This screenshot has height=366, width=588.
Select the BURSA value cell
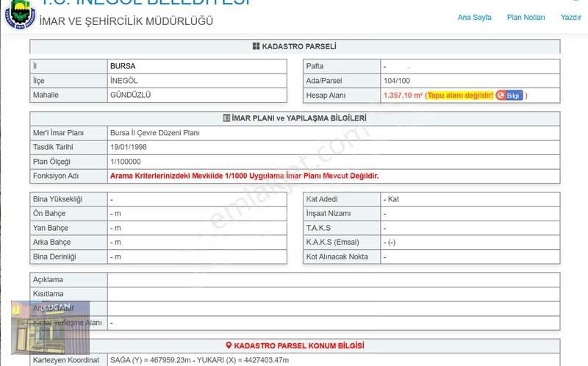[197, 66]
